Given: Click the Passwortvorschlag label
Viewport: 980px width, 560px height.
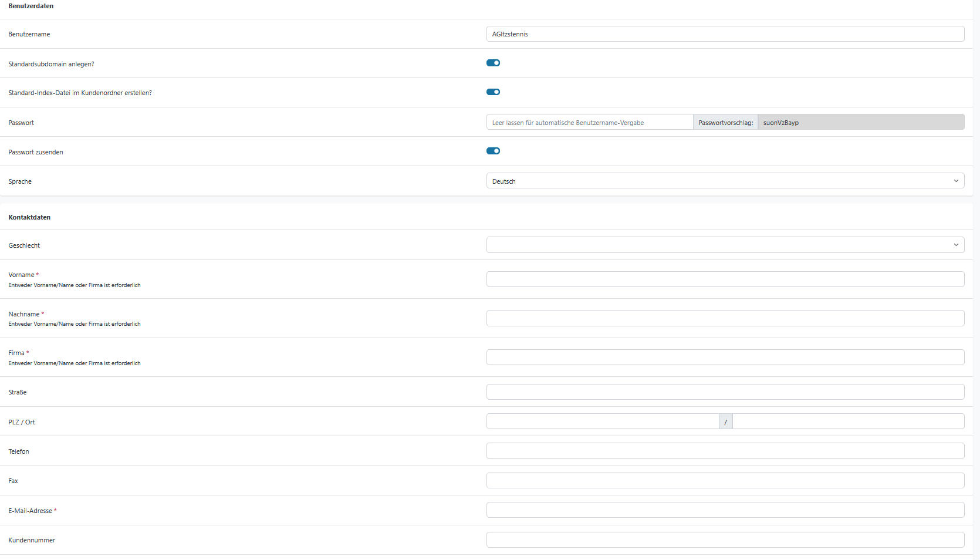Looking at the screenshot, I should 726,123.
